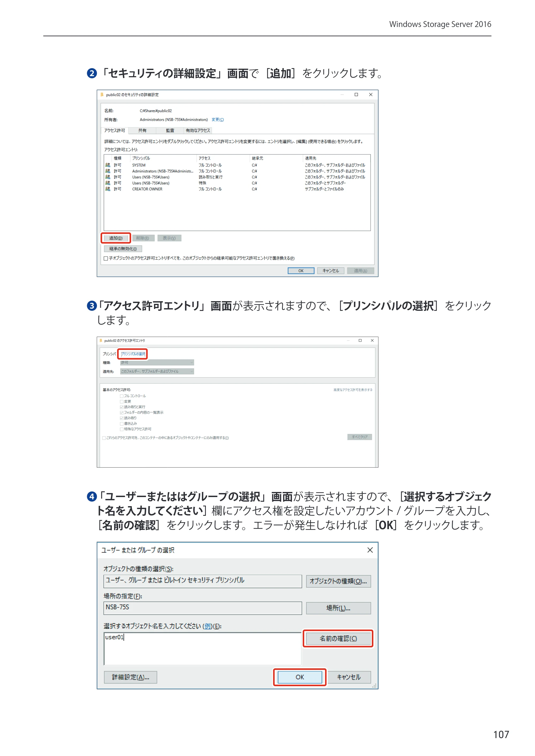Toggle the フォルダーの内容の一覧表示 checkbox

point(122,413)
